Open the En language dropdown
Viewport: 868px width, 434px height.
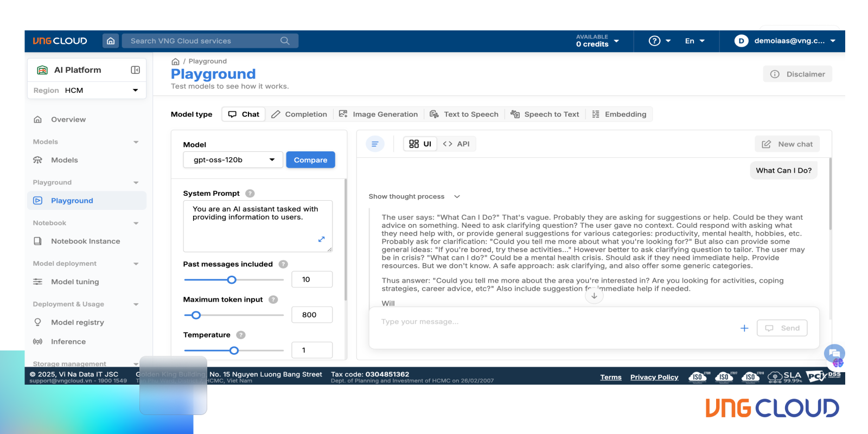[695, 41]
